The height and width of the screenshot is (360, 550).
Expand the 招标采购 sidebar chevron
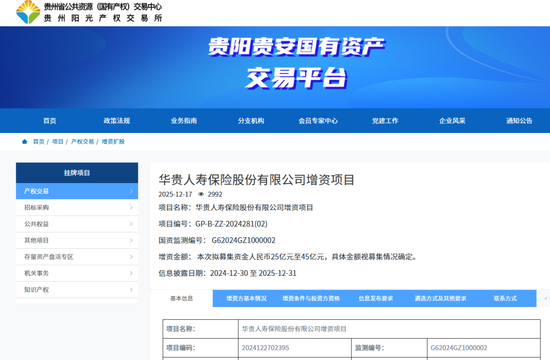coord(131,208)
